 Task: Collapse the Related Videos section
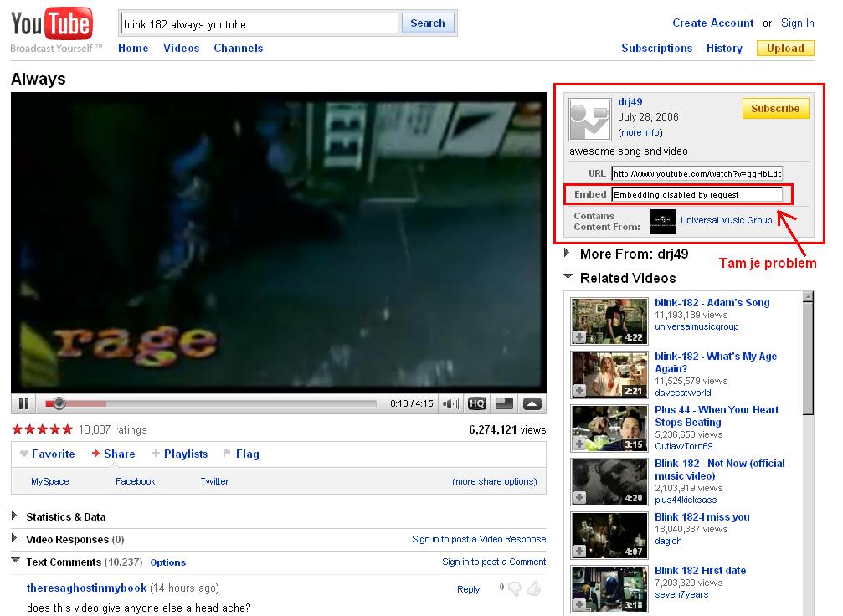pyautogui.click(x=568, y=277)
